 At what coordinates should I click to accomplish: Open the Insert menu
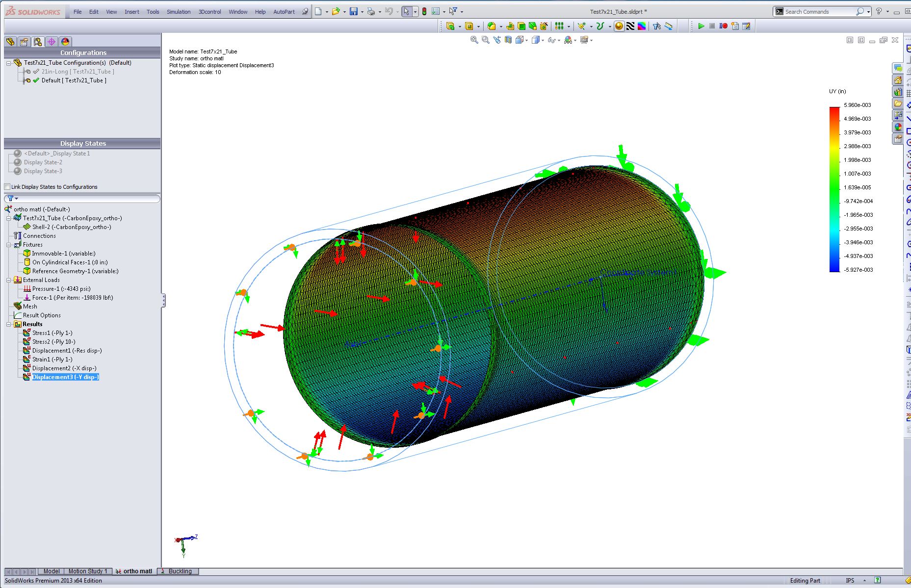[x=131, y=12]
